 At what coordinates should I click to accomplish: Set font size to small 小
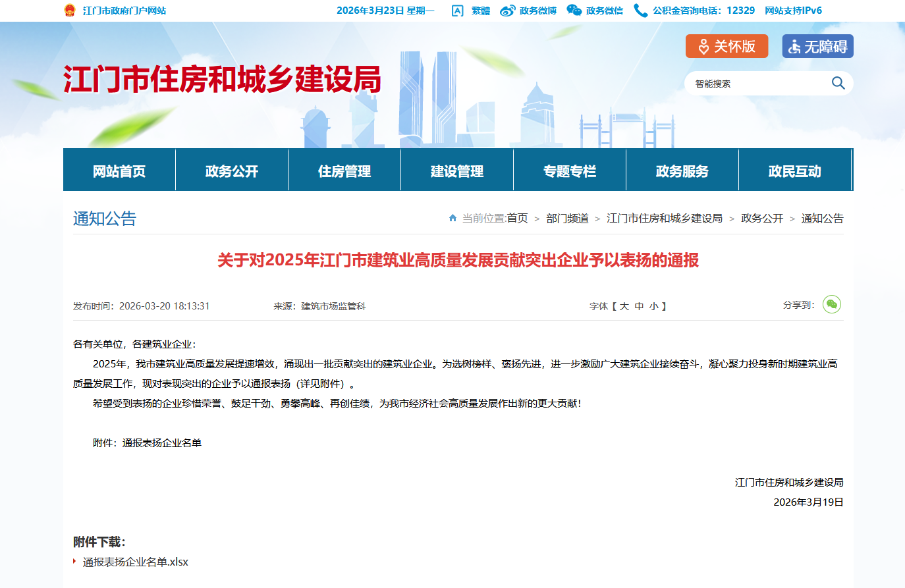[653, 306]
